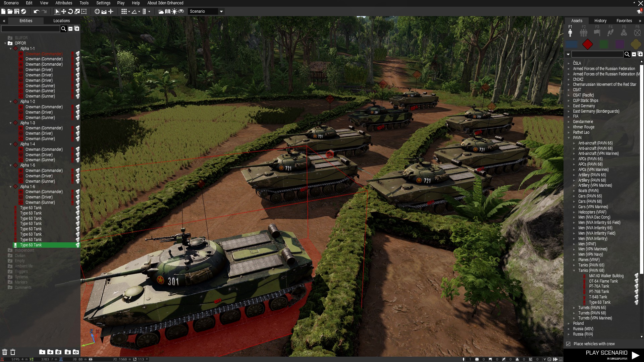Open the grid scaling ruler dropdown arrow
The width and height of the screenshot is (644, 362).
click(149, 12)
